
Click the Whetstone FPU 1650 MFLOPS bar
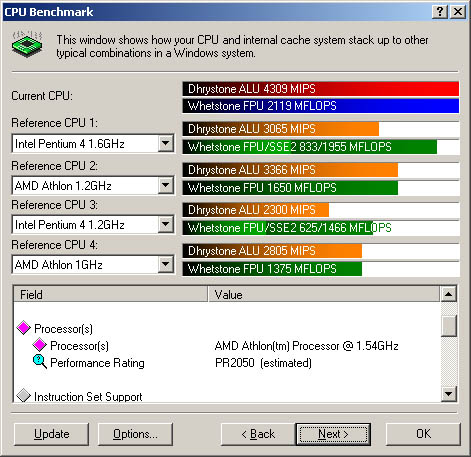click(290, 188)
